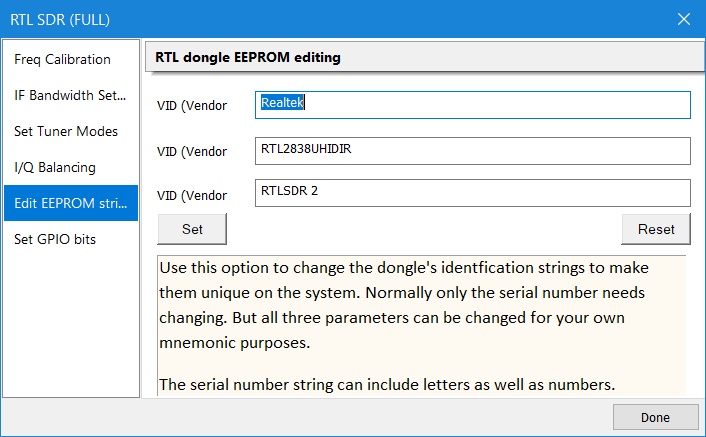Click into the RTLSDR 2 field
This screenshot has width=706, height=437.
coord(472,192)
